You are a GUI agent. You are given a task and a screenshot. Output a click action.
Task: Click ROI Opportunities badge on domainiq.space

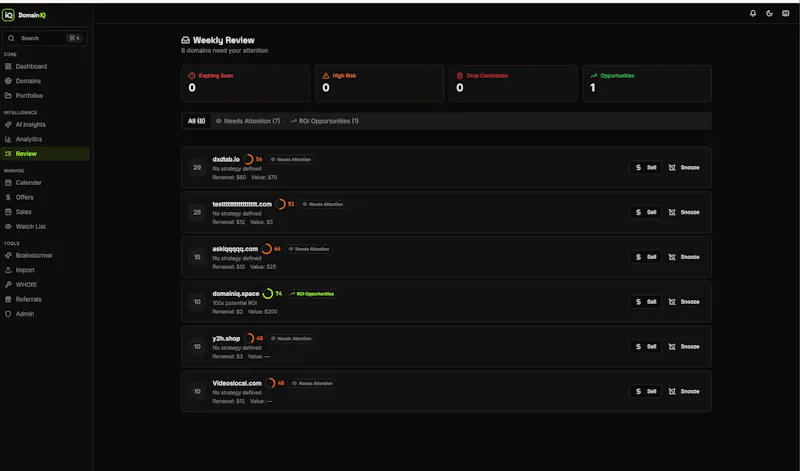[312, 294]
